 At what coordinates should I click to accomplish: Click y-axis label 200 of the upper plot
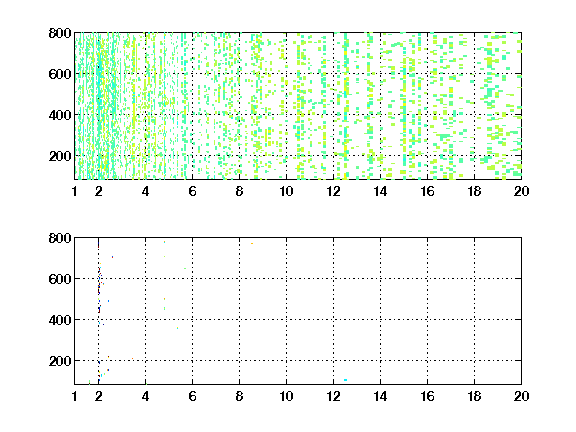pyautogui.click(x=60, y=156)
